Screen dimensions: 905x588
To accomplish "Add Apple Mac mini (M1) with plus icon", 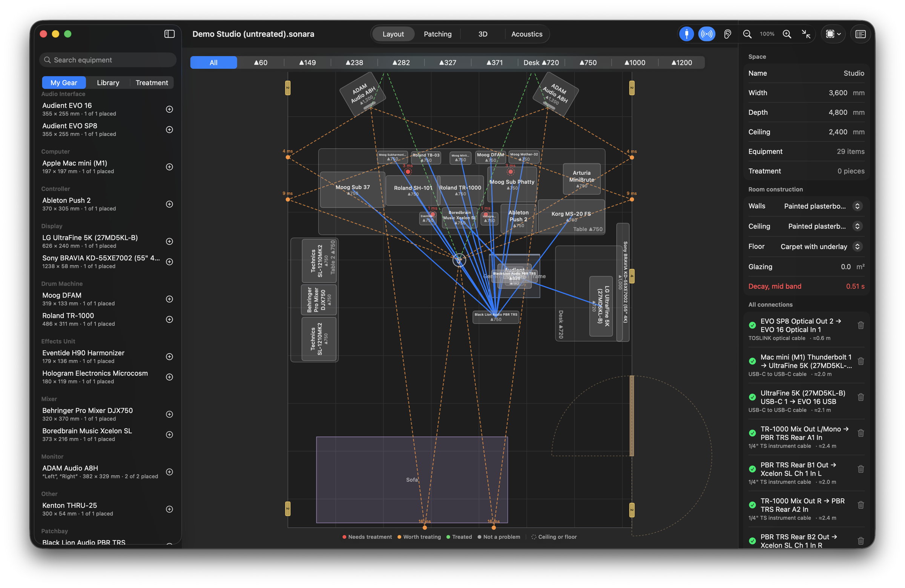I will tap(170, 167).
